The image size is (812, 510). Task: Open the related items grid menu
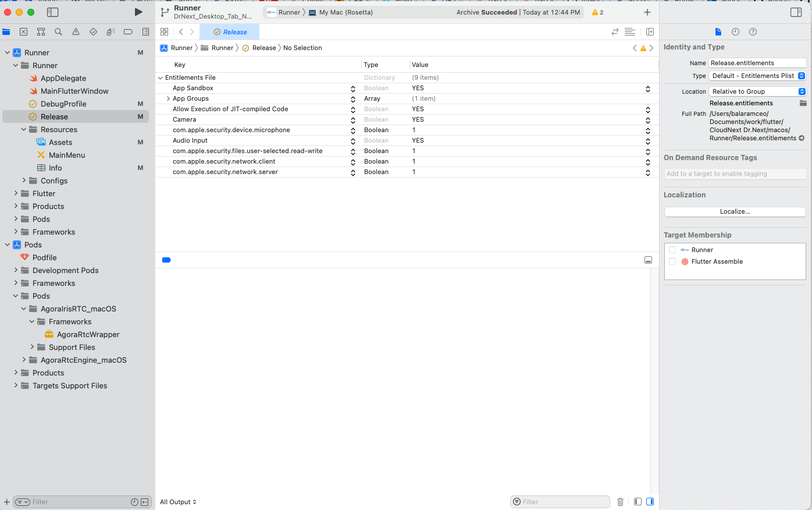164,32
